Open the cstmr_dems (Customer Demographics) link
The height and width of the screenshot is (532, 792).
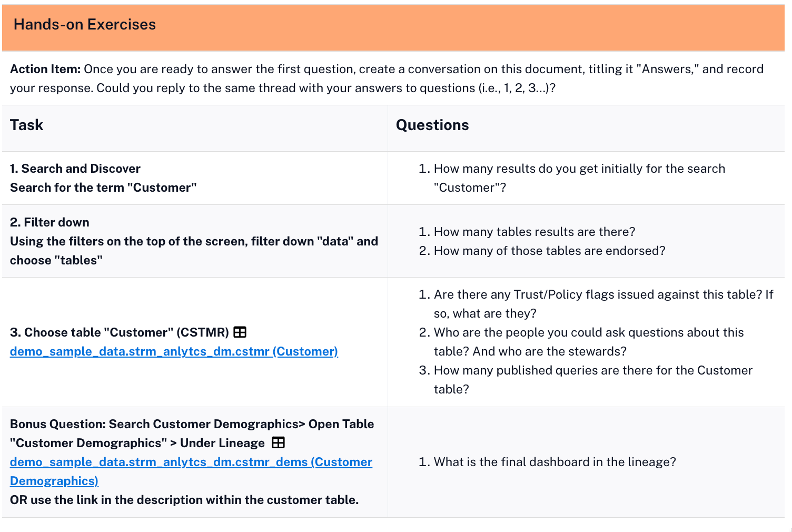[x=191, y=462]
